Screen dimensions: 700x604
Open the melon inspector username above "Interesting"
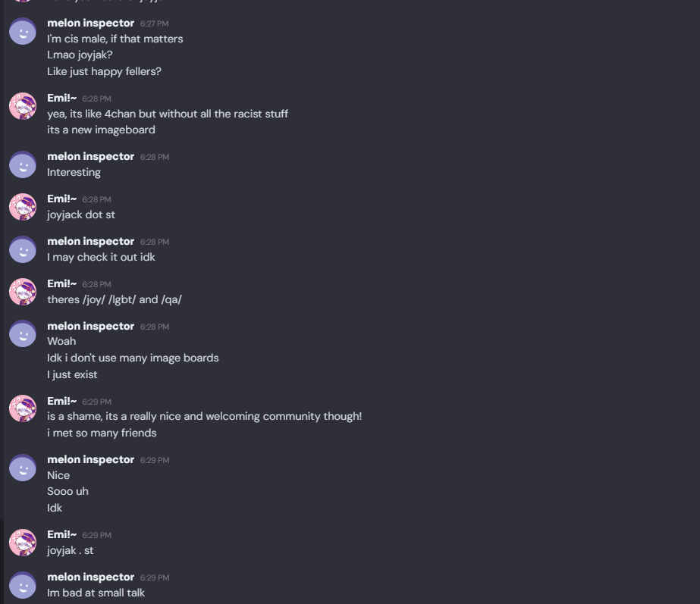tap(90, 156)
